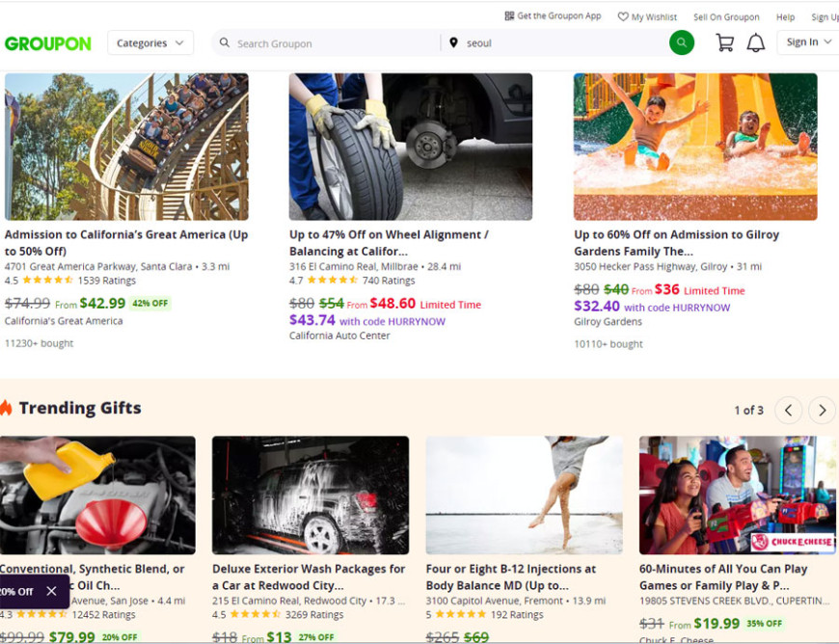Go to next Trending Gifts page
The image size is (839, 644).
click(822, 411)
